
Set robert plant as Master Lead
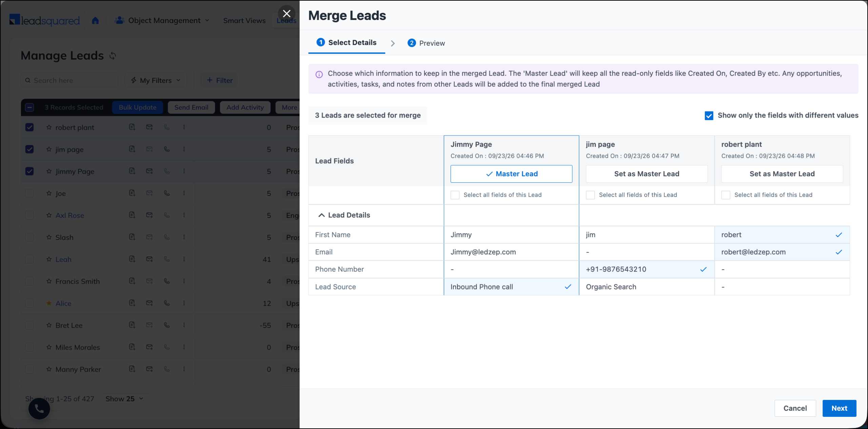(x=782, y=174)
